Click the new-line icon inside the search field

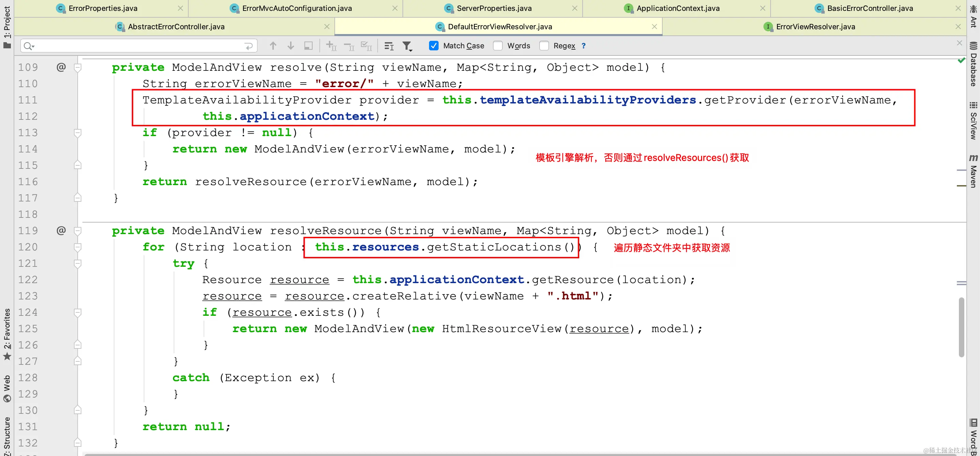pos(249,46)
